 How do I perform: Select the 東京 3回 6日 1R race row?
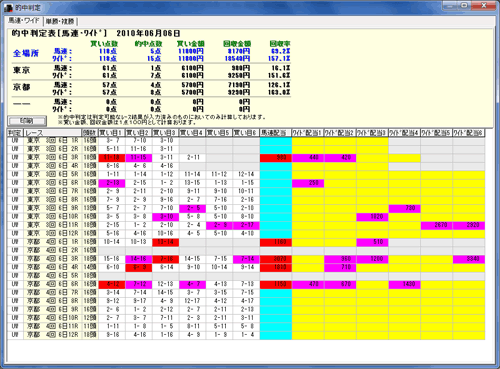click(246, 141)
